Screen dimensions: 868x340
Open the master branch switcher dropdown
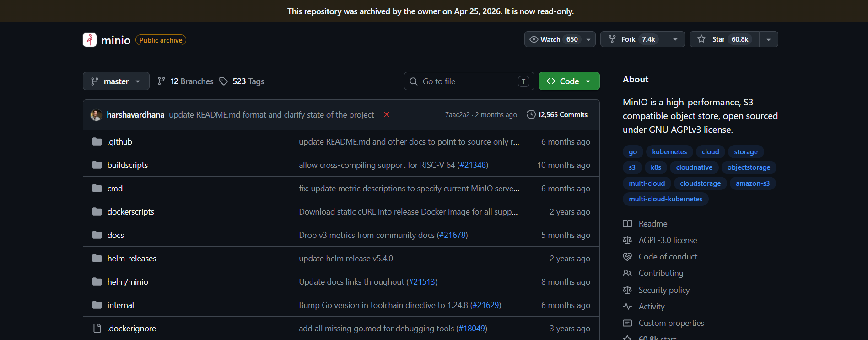[116, 81]
